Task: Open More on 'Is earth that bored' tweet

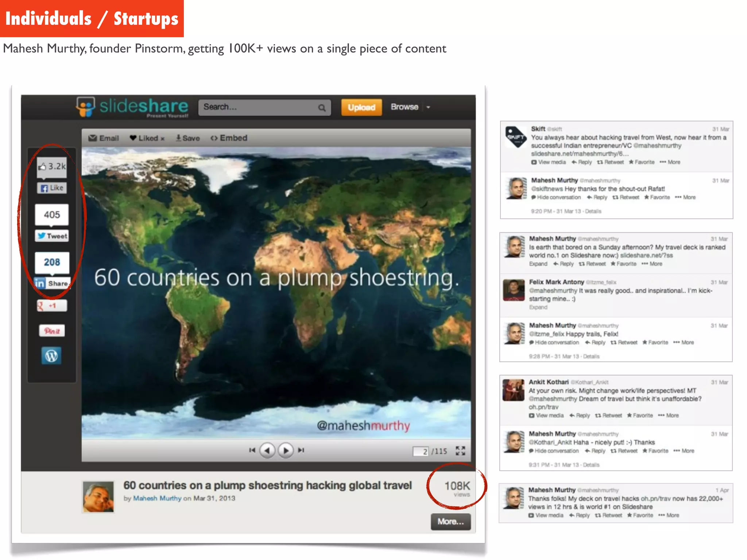Action: tap(652, 264)
